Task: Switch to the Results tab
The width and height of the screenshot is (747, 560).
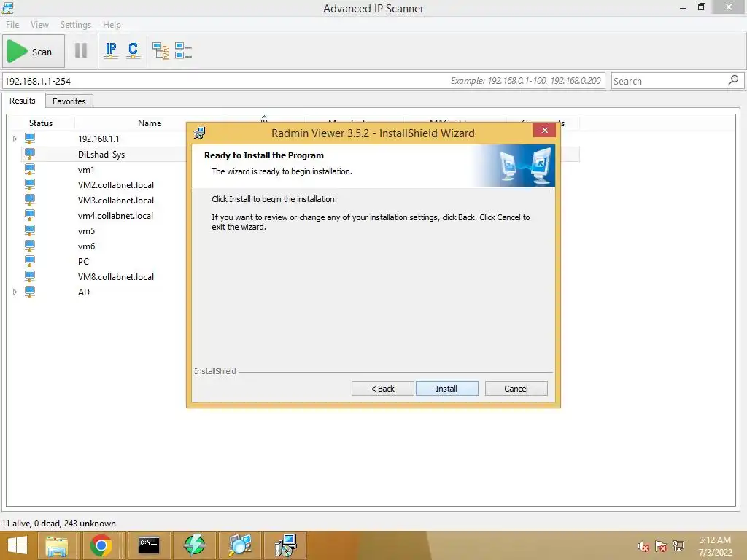Action: (x=23, y=101)
